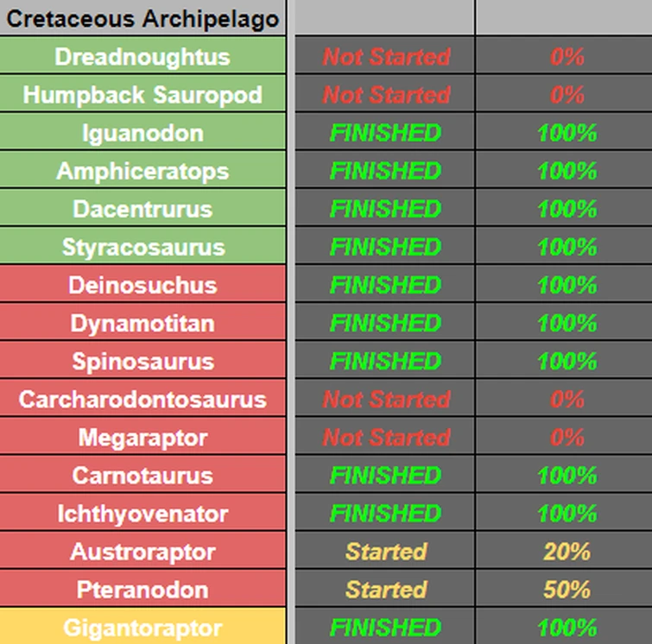Click the Humpback Sauropod cell

tap(142, 93)
